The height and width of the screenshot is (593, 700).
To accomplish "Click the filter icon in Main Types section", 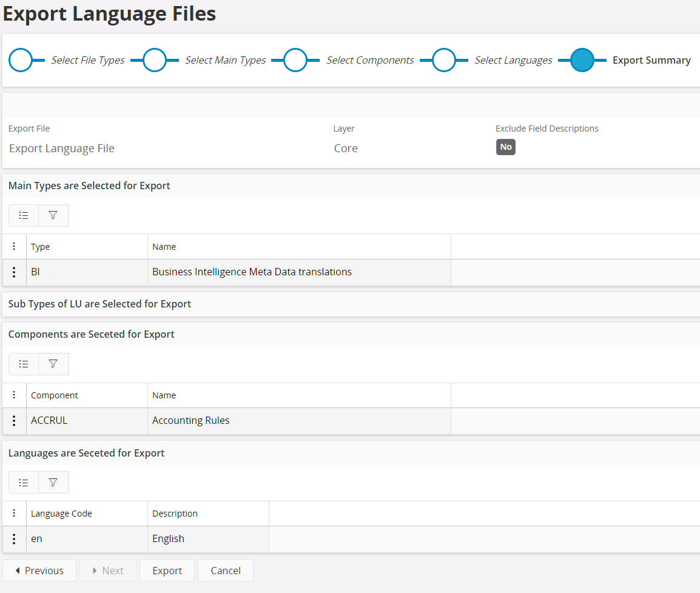I will point(53,215).
